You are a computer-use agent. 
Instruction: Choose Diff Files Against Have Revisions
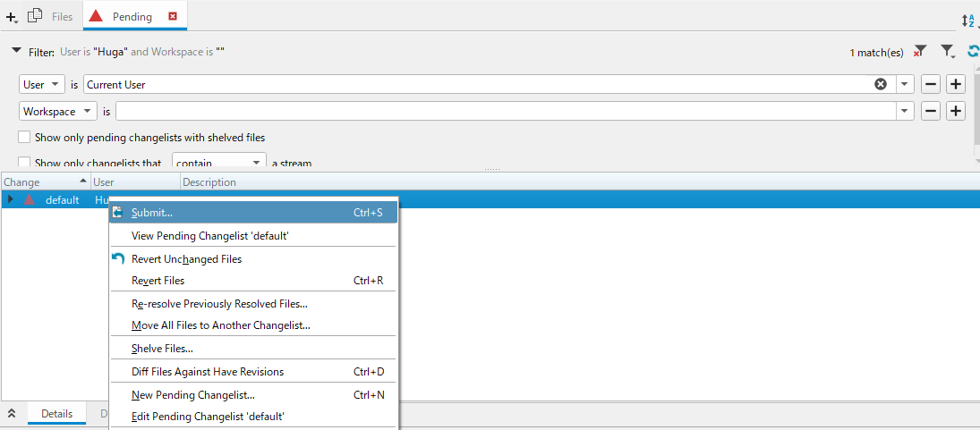(x=254, y=372)
